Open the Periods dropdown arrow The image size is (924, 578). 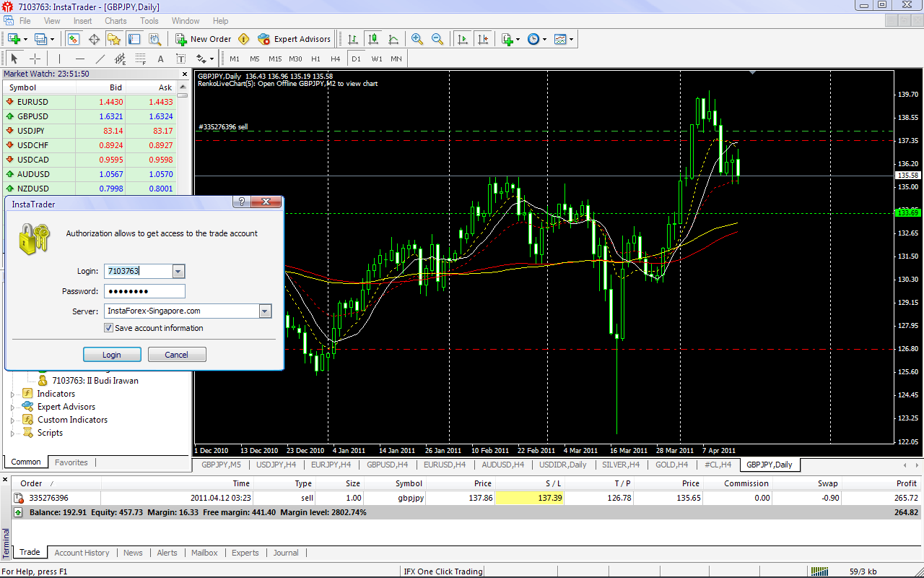tap(545, 39)
